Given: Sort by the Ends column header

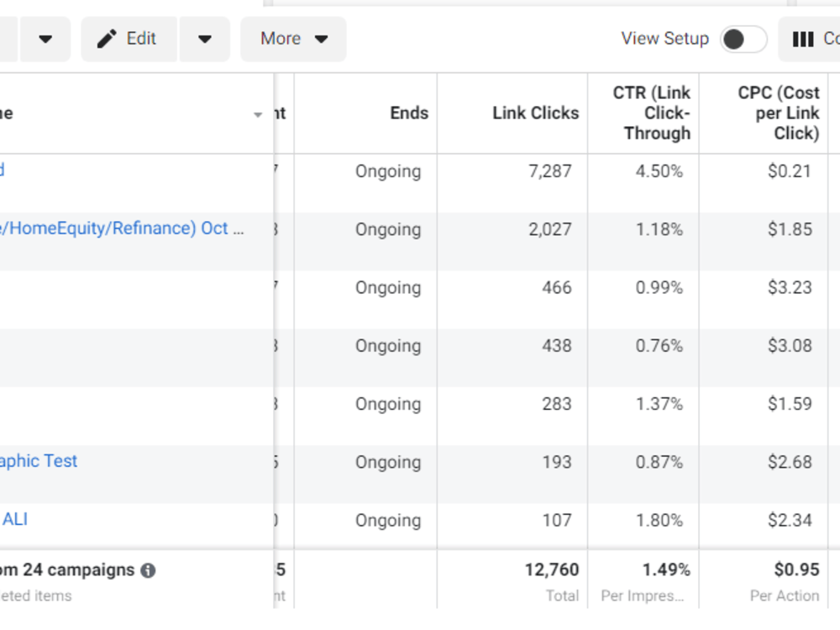Looking at the screenshot, I should (x=409, y=113).
